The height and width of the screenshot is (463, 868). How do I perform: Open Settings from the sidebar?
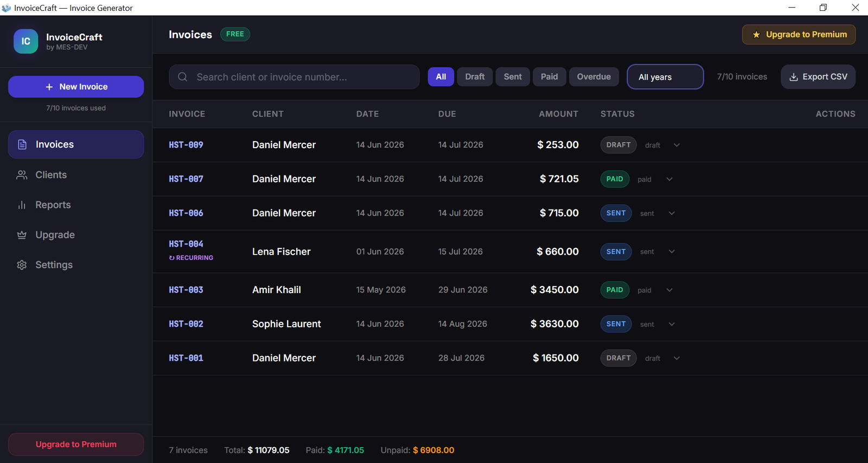tap(76, 265)
